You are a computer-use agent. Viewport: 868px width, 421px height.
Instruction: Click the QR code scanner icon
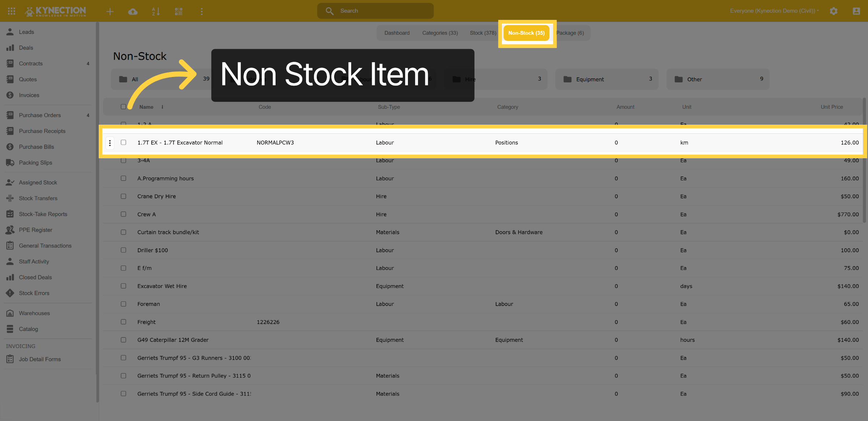(x=179, y=12)
